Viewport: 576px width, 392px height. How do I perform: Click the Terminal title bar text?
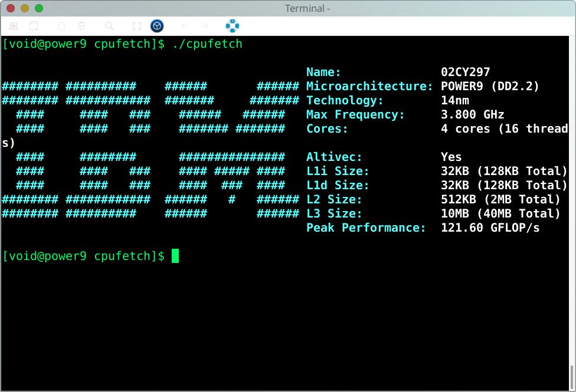tap(307, 8)
